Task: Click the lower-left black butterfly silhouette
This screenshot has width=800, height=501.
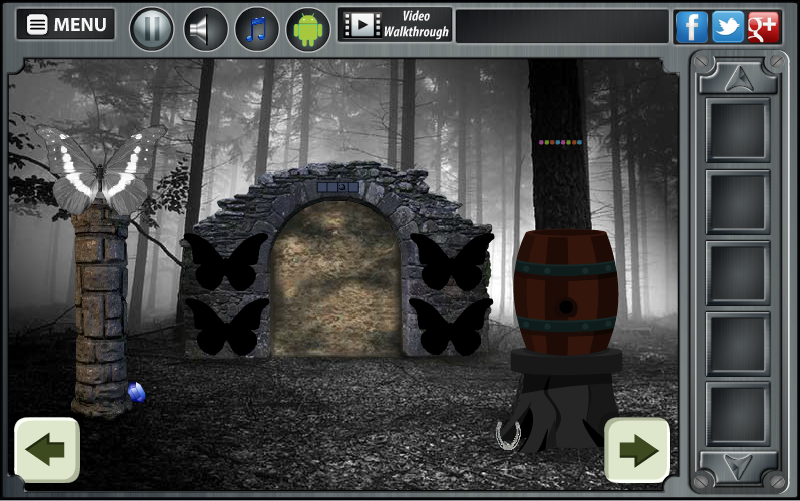Action: pyautogui.click(x=227, y=327)
